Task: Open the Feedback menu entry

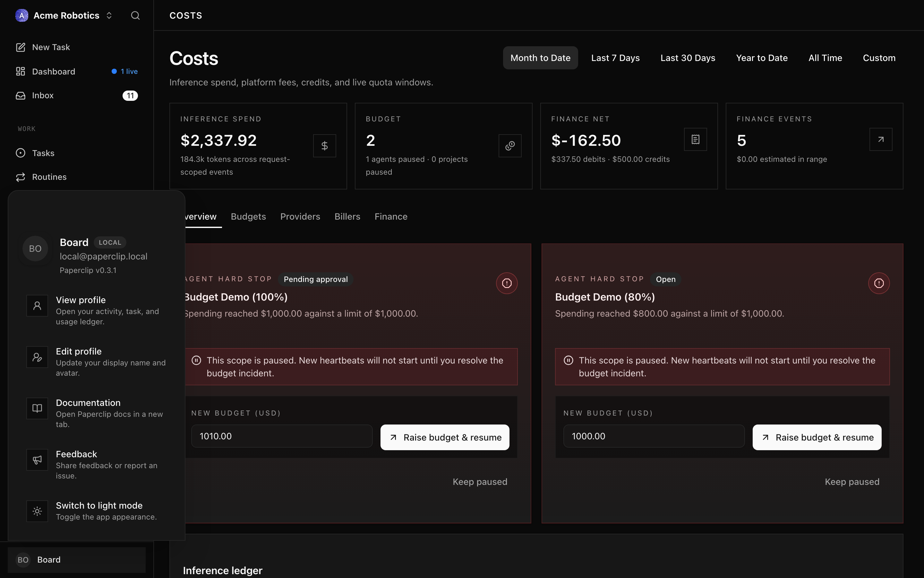Action: (97, 464)
